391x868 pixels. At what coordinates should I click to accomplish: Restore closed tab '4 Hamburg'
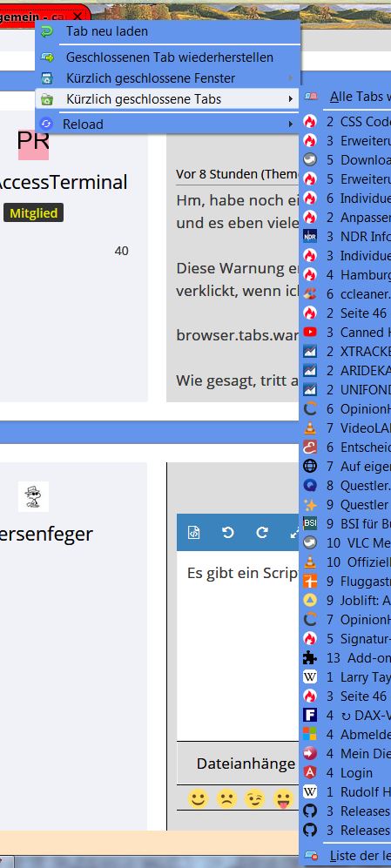[x=347, y=274]
